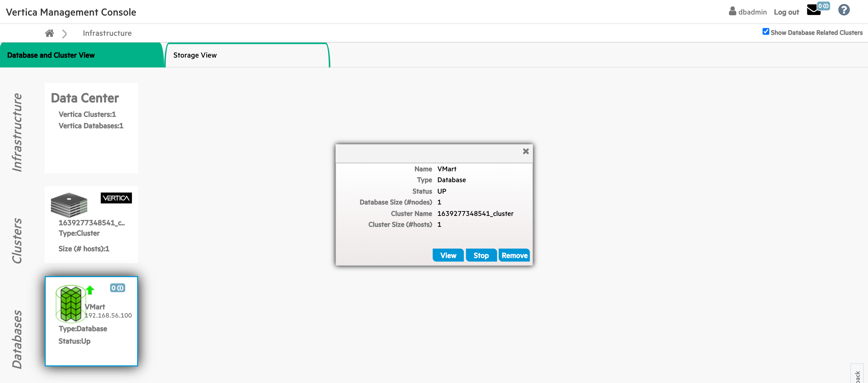
Task: Log out of the console
Action: pyautogui.click(x=786, y=12)
